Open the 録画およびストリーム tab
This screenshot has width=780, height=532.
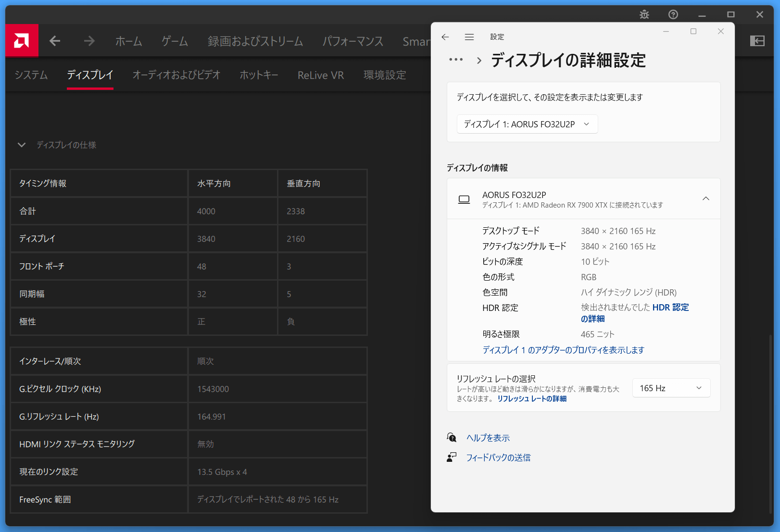(255, 41)
